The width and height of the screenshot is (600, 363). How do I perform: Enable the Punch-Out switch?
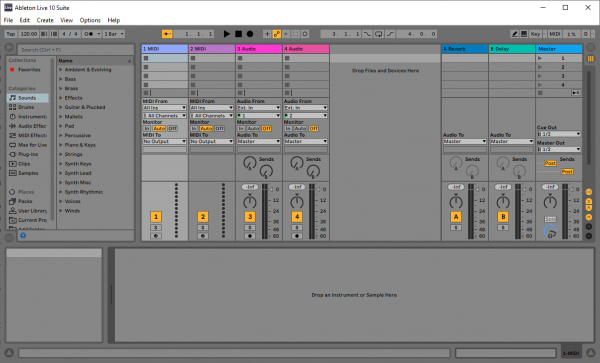click(x=390, y=34)
